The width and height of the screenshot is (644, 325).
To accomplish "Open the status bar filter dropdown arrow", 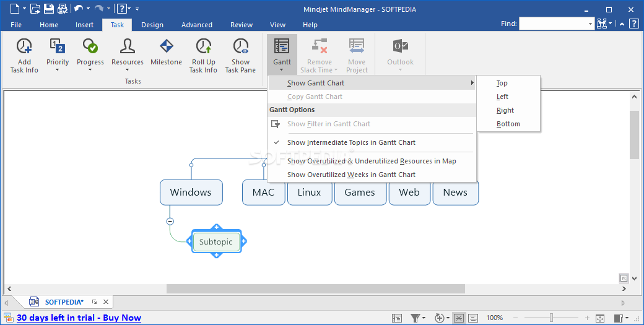I will (424, 318).
